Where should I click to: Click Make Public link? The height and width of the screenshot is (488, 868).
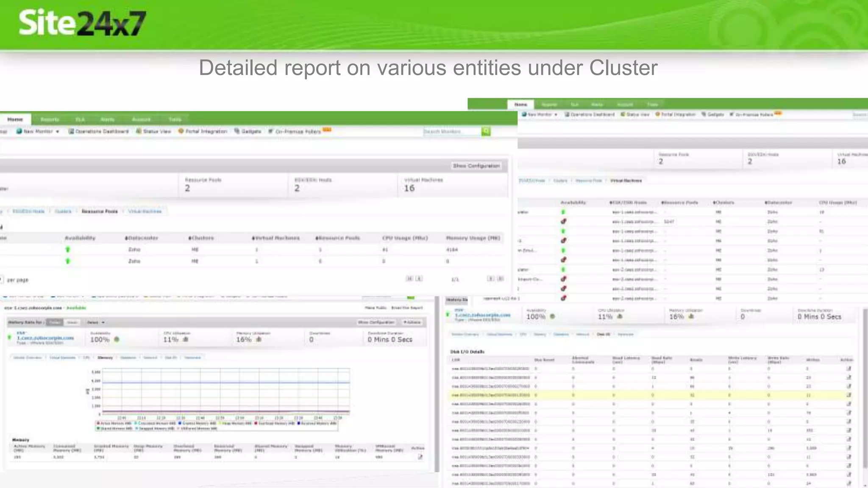376,308
